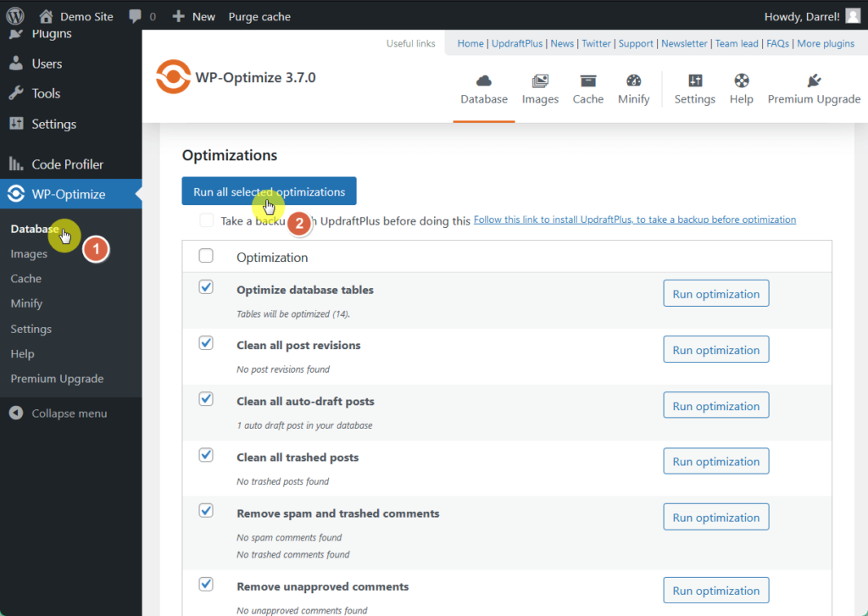Click the WordPress logo in admin bar

[x=15, y=16]
